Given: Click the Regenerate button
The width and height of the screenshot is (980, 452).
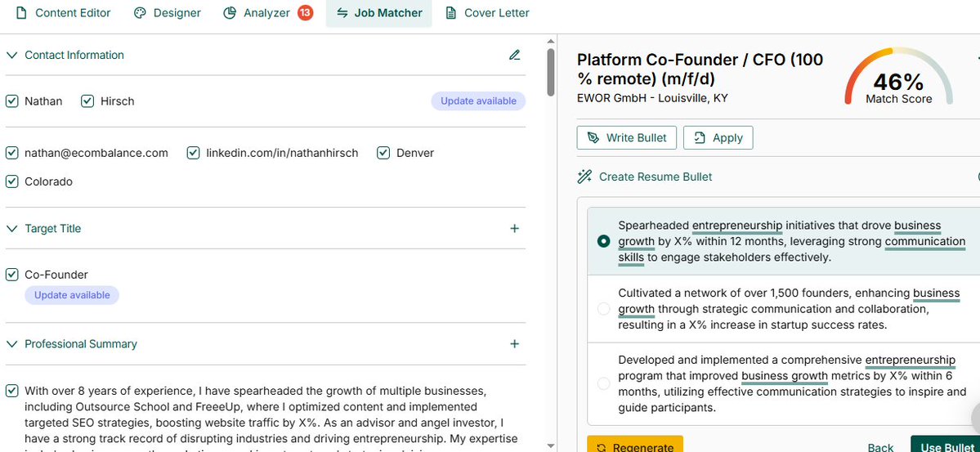Looking at the screenshot, I should (x=635, y=445).
